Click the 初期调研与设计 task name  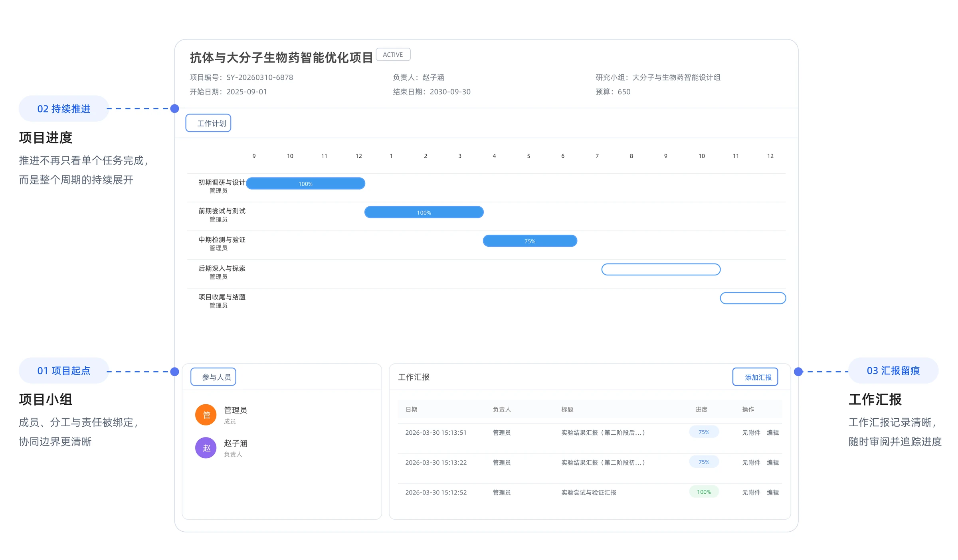click(x=222, y=182)
